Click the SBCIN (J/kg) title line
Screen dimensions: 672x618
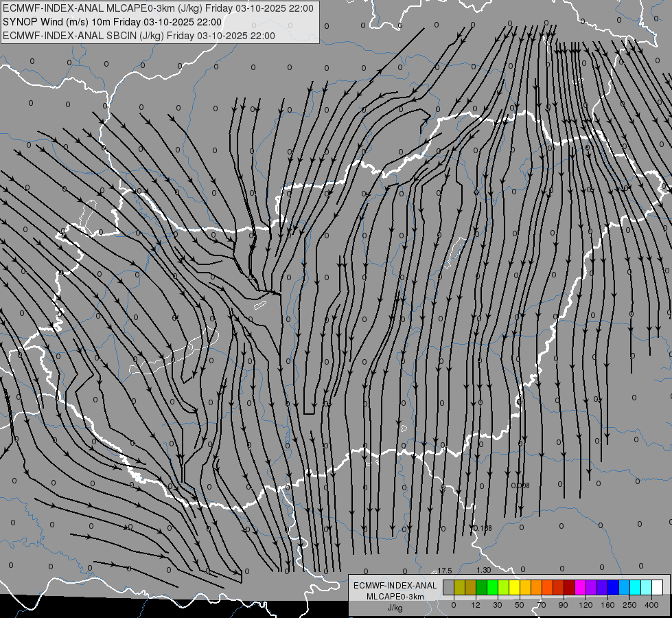[139, 36]
